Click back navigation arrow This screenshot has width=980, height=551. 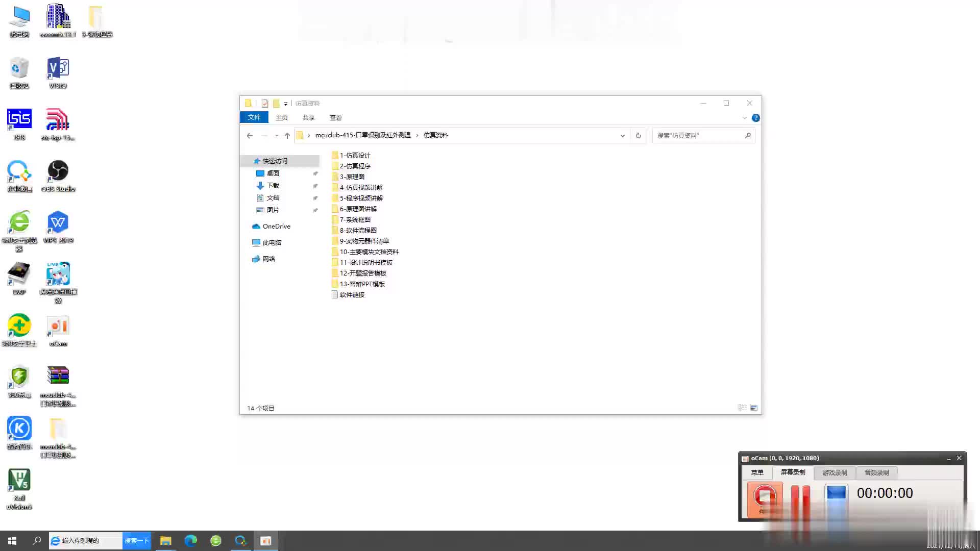pos(250,135)
